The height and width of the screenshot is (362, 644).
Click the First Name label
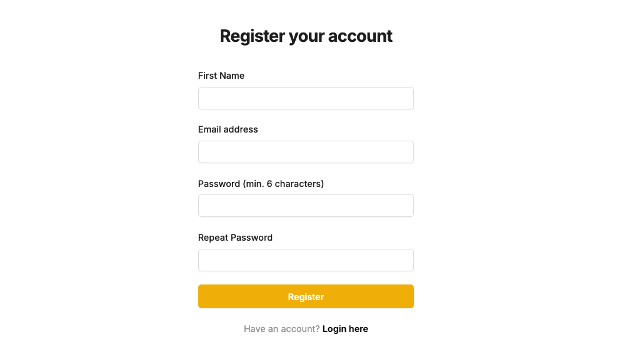click(x=221, y=76)
